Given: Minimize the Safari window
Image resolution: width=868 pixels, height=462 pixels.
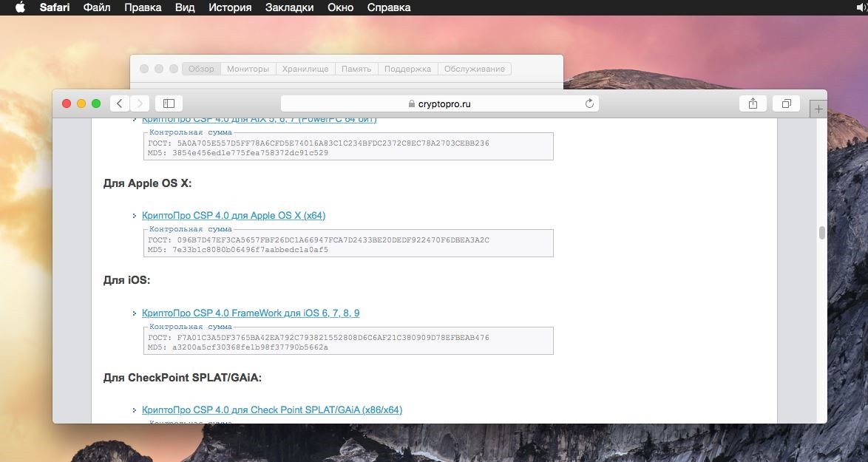Looking at the screenshot, I should click(81, 103).
